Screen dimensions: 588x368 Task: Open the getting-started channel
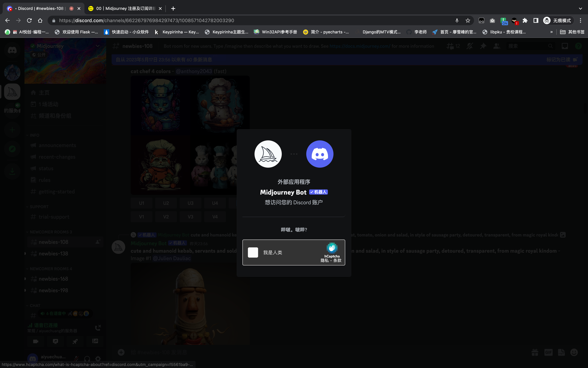[x=65, y=192]
